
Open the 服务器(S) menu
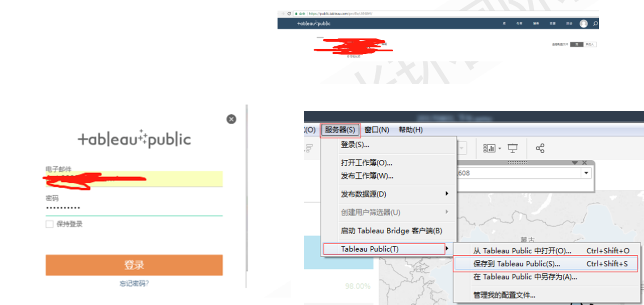(x=340, y=130)
